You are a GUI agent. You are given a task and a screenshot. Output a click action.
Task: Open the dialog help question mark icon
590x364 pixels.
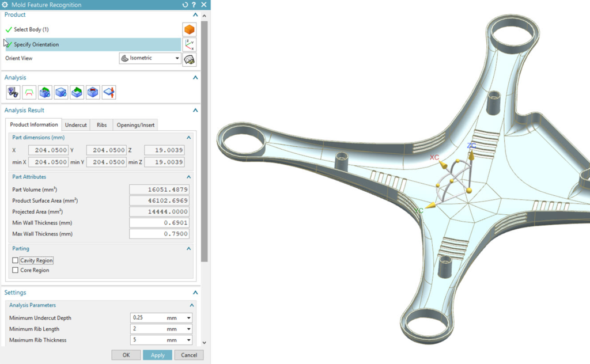[x=194, y=5]
